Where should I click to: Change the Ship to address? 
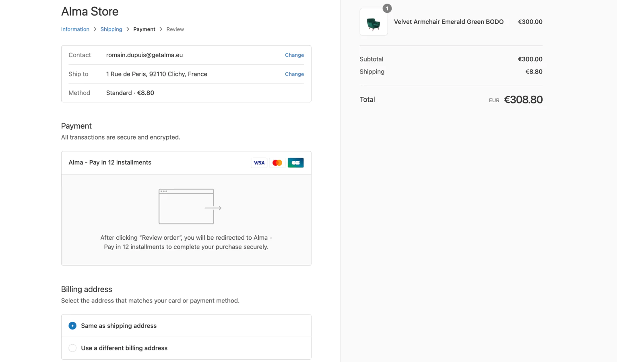294,74
